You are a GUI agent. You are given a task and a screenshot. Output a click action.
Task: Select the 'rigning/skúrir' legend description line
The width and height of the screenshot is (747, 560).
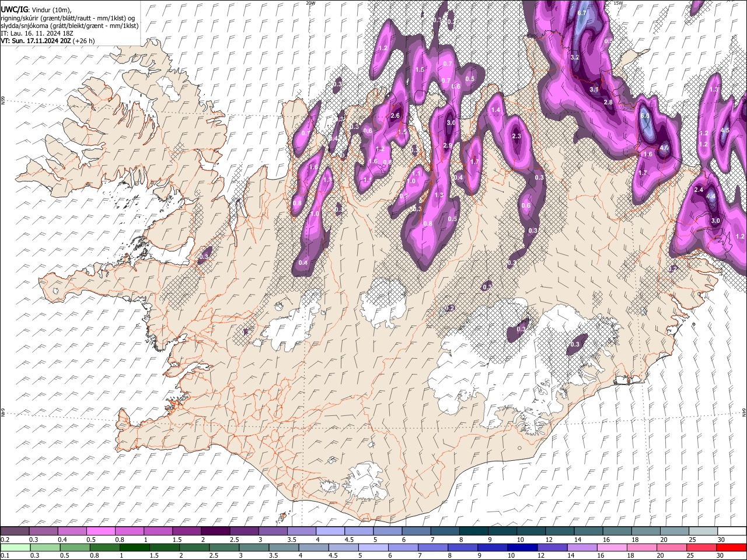tap(68, 18)
